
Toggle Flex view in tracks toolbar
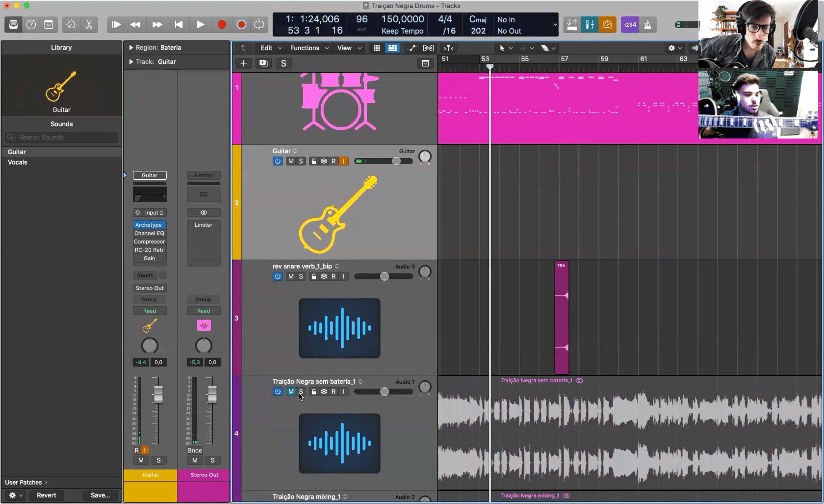428,48
